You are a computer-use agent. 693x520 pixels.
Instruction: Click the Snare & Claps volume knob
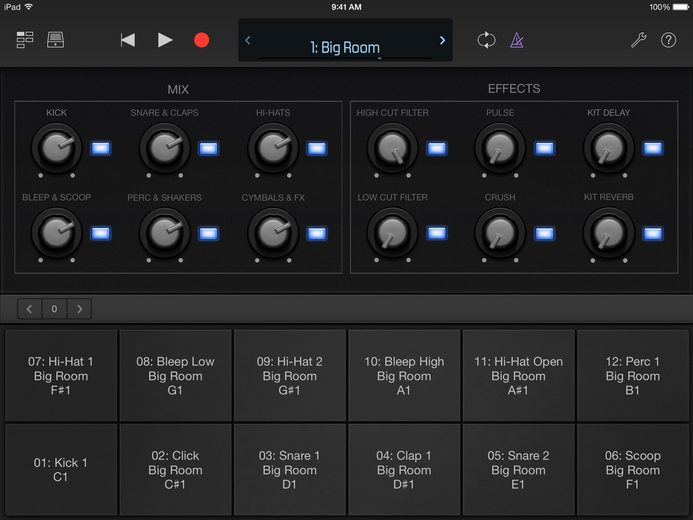tap(164, 148)
